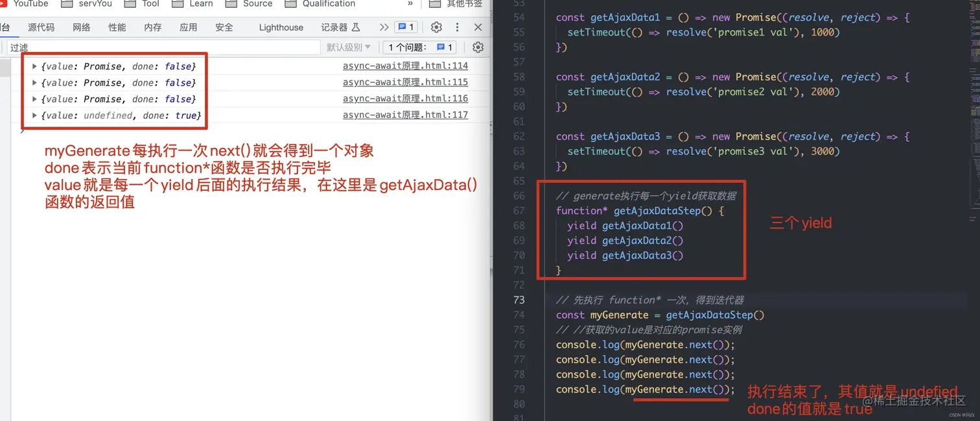Click 'const getAjaxData1' declaration line
The image size is (980, 421).
point(732,18)
